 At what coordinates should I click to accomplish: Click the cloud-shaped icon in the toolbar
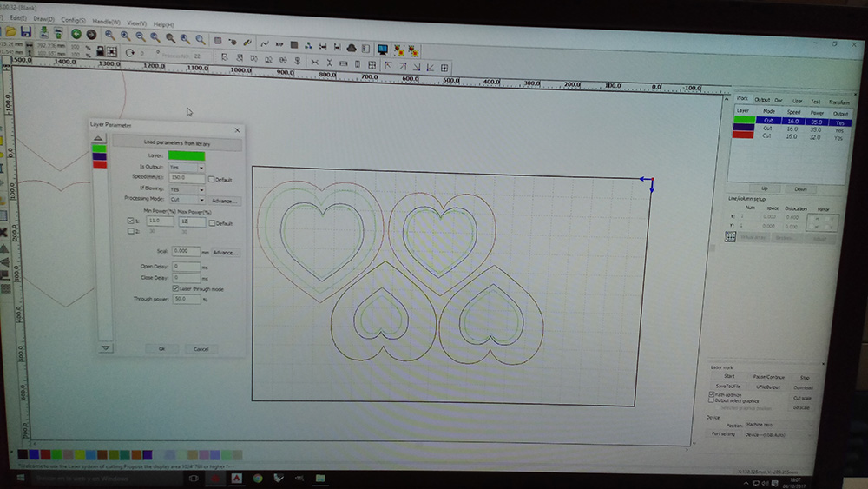[x=351, y=48]
